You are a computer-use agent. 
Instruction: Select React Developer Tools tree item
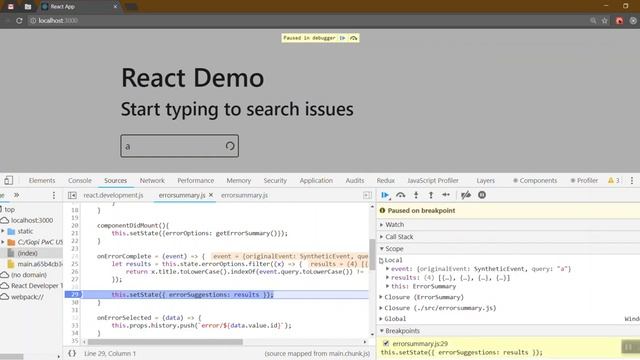click(x=37, y=286)
